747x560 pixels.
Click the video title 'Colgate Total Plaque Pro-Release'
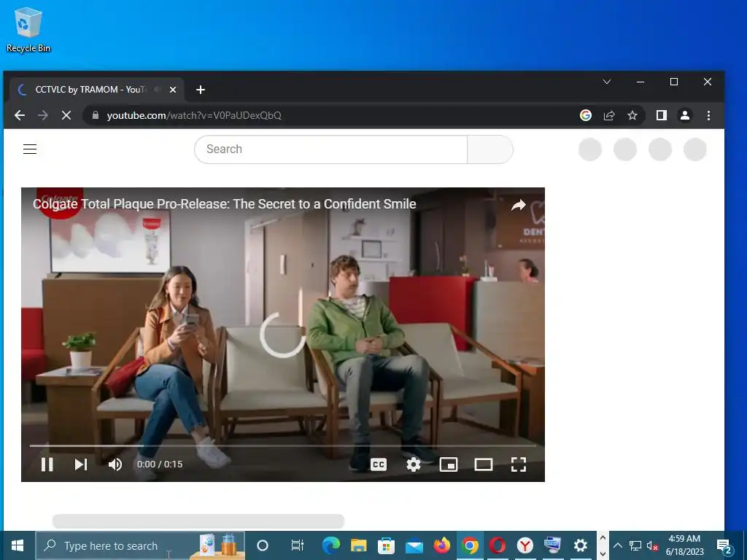click(x=225, y=204)
